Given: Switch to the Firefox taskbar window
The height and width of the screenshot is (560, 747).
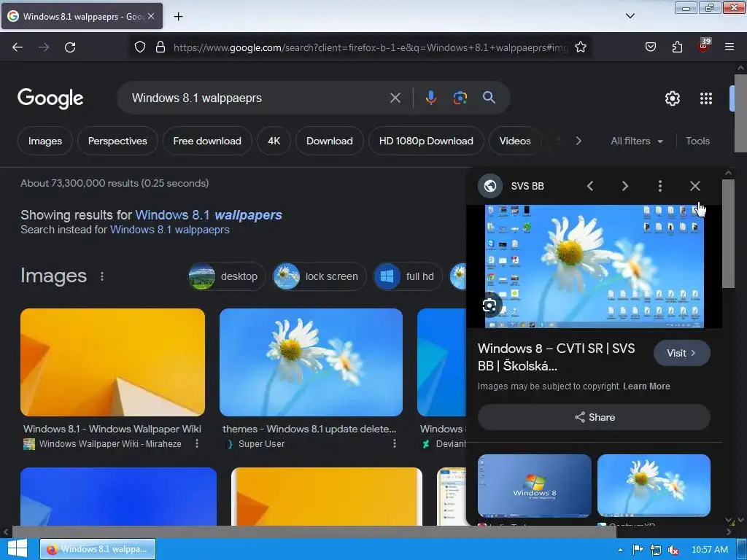Looking at the screenshot, I should 98,549.
